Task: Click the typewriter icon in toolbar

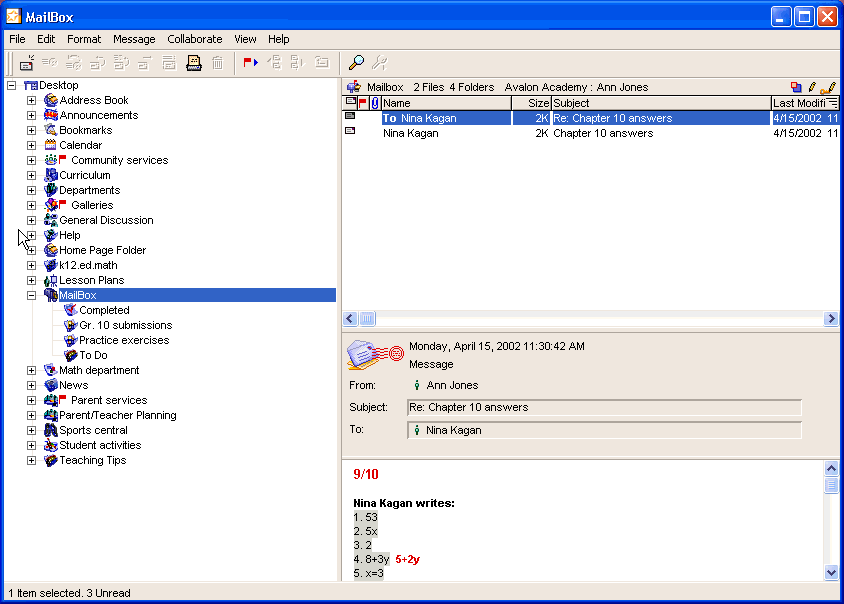Action: pyautogui.click(x=194, y=63)
